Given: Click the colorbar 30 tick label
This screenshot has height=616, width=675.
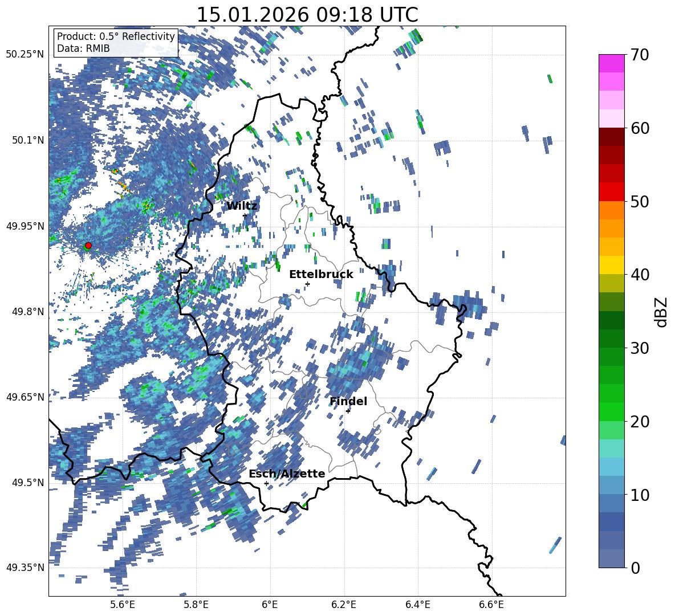Looking at the screenshot, I should click(640, 348).
